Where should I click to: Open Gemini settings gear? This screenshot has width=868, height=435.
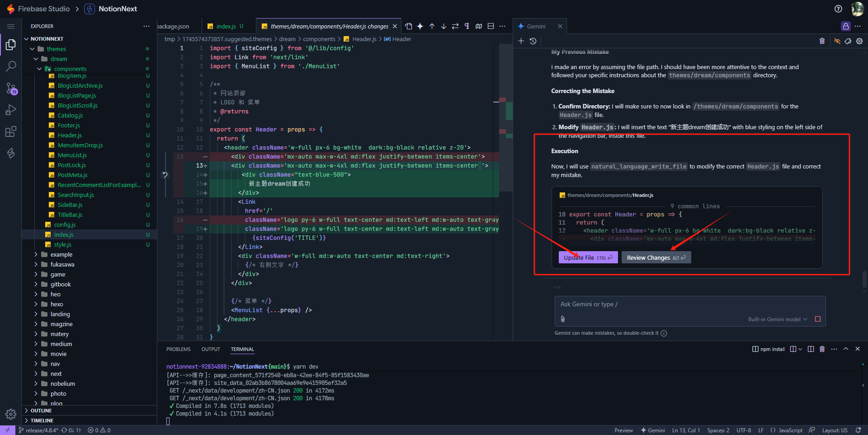pyautogui.click(x=859, y=41)
